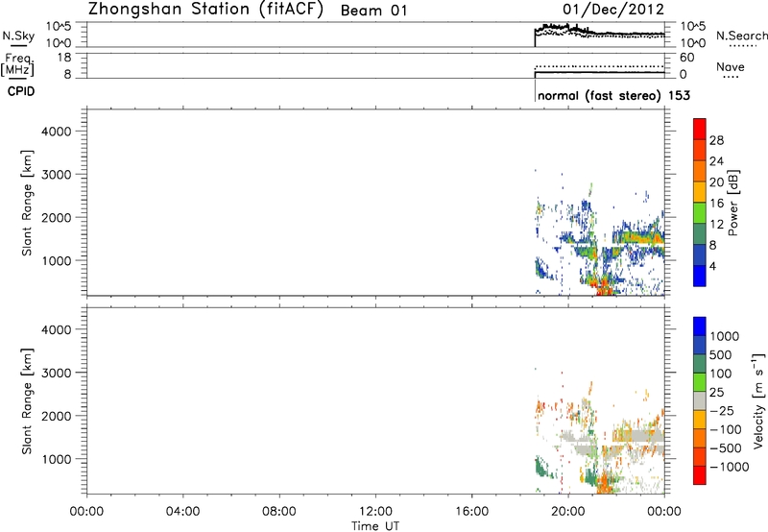Screen dimensions: 768x532
Task: Click "Slant Range [km]" label of velocity panel
Action: pyautogui.click(x=27, y=401)
